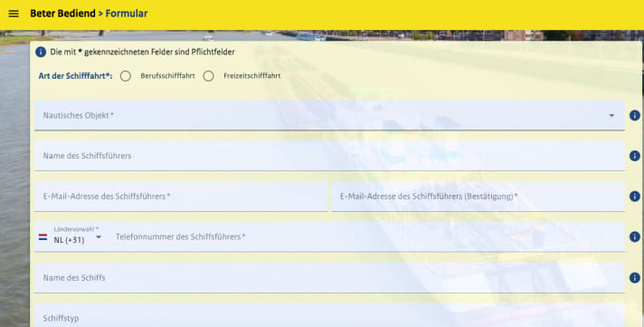Open the Ländervorwahl NL (+31) dropdown

point(77,237)
